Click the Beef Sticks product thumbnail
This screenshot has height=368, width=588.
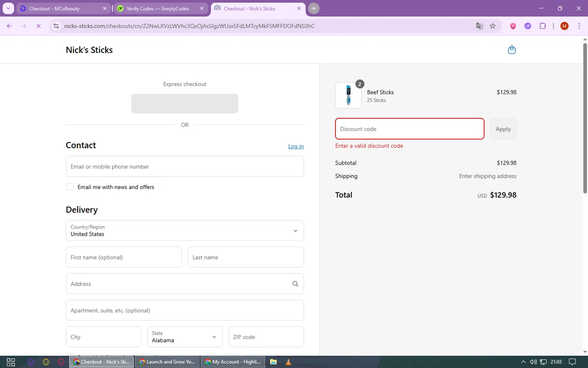(348, 95)
